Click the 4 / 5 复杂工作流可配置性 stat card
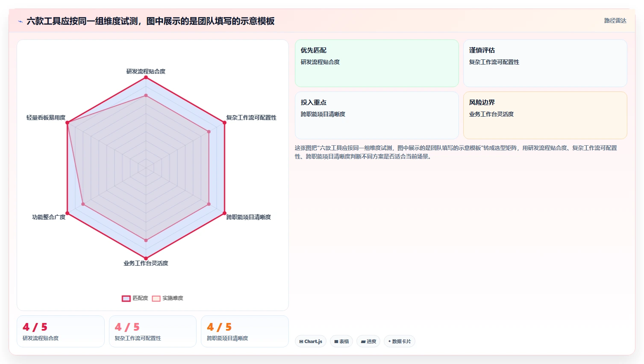Image resolution: width=644 pixels, height=364 pixels. click(x=153, y=332)
